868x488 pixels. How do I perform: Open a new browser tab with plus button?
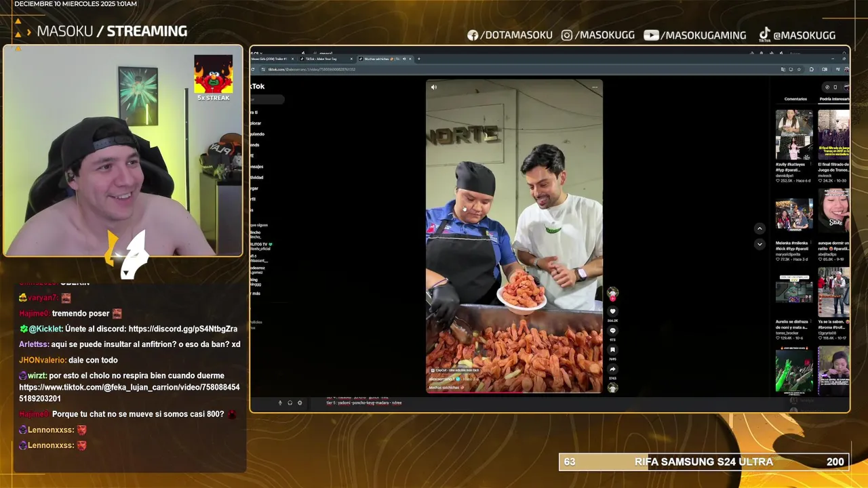pyautogui.click(x=418, y=59)
